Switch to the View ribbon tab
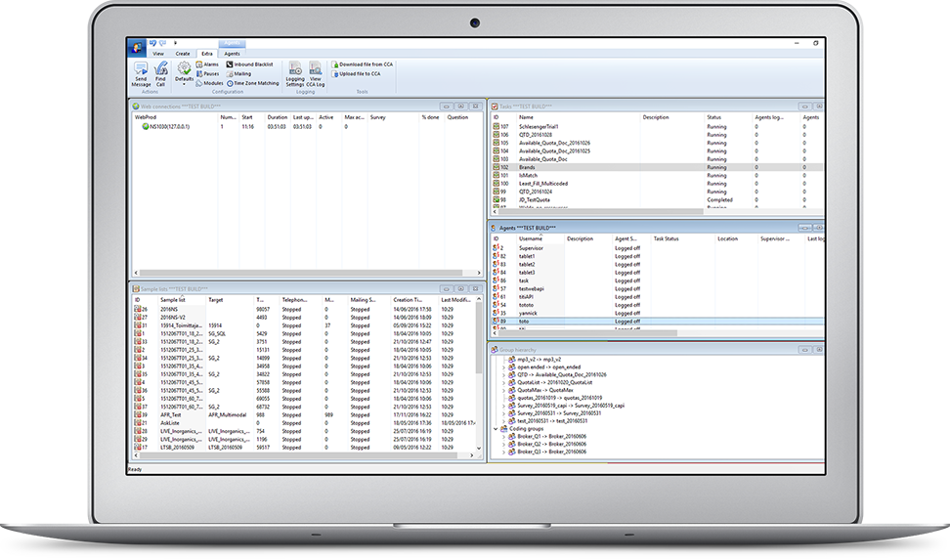This screenshot has height=560, width=950. [x=158, y=54]
